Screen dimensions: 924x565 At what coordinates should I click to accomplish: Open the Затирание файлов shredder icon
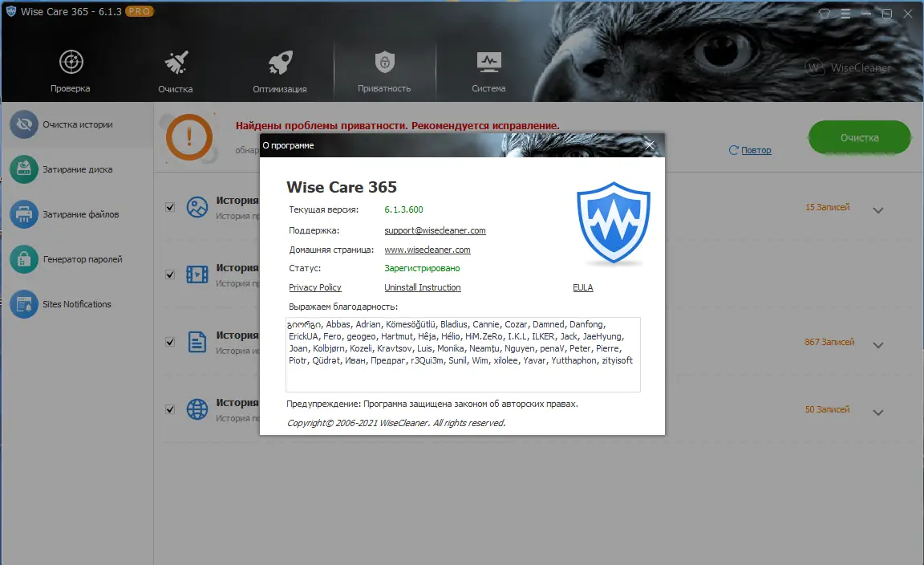pos(24,214)
